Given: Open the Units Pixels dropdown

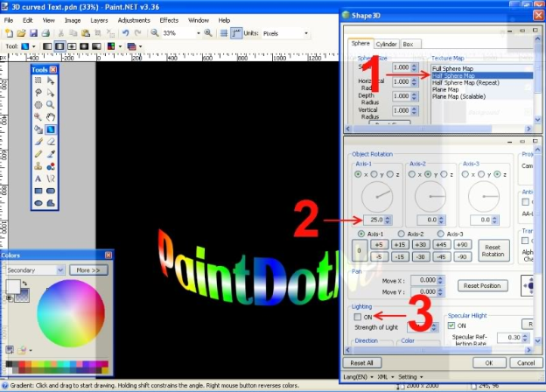Looking at the screenshot, I should (306, 33).
